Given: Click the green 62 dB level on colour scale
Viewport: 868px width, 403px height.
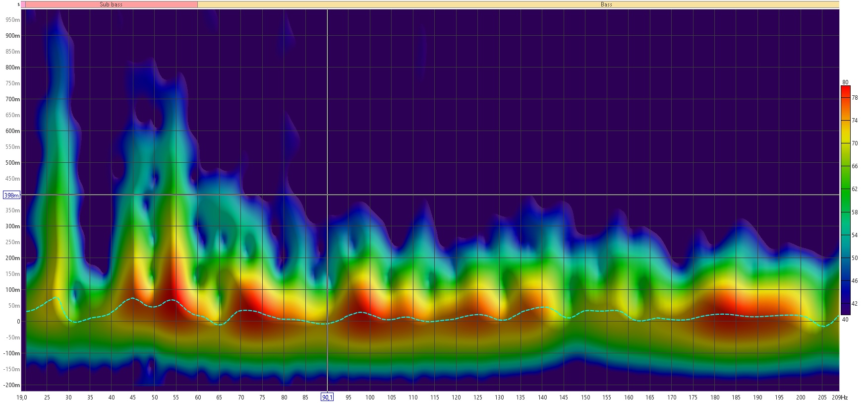Looking at the screenshot, I should tap(845, 189).
